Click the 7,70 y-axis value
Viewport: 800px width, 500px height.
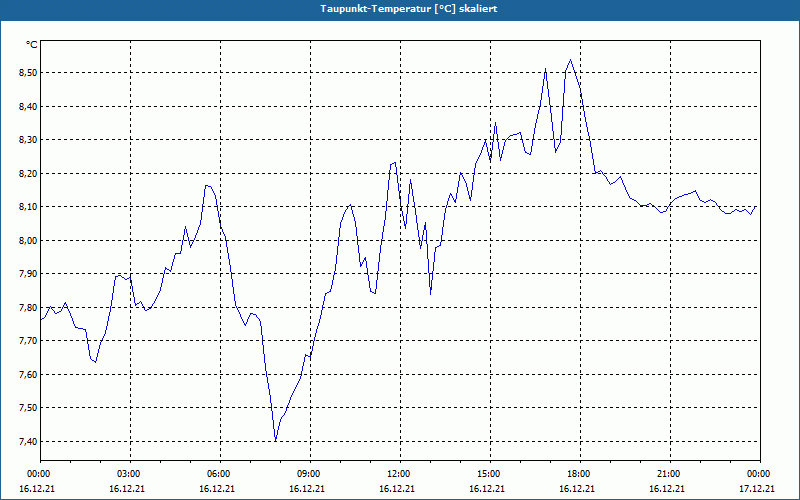[x=28, y=341]
